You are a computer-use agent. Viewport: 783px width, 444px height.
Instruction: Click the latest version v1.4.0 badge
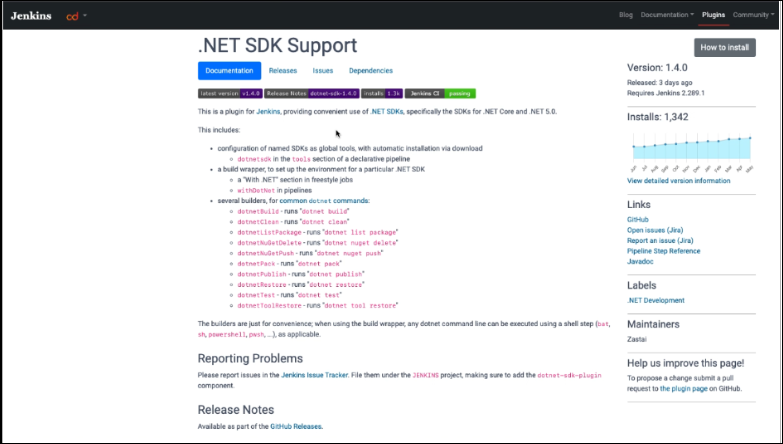click(230, 93)
